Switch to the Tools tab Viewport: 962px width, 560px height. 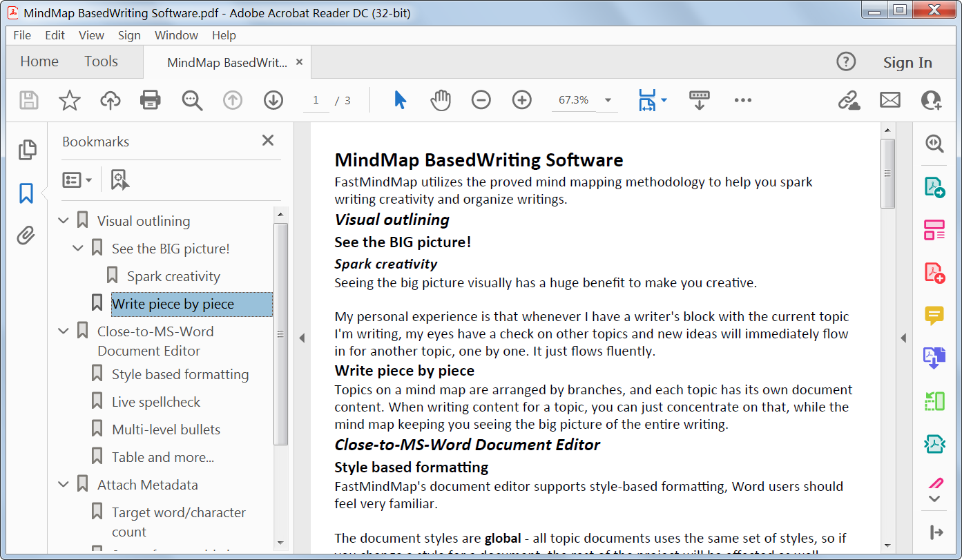point(102,61)
